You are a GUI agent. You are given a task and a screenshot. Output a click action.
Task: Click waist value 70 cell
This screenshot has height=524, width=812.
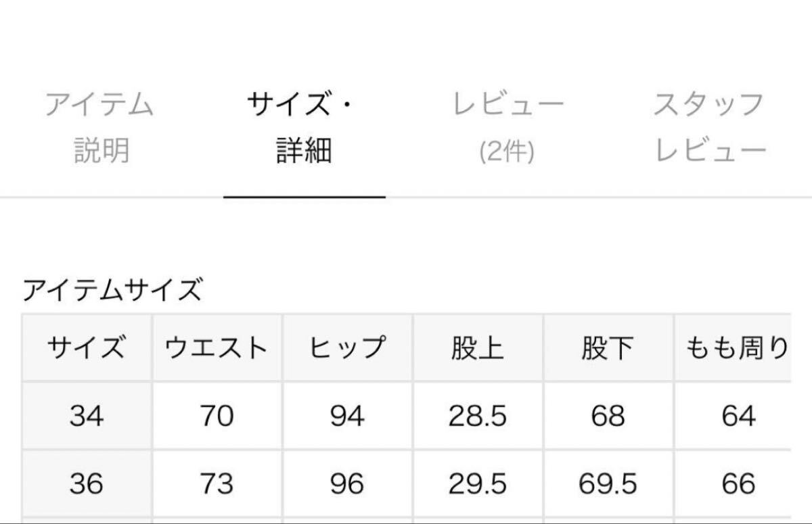[217, 416]
